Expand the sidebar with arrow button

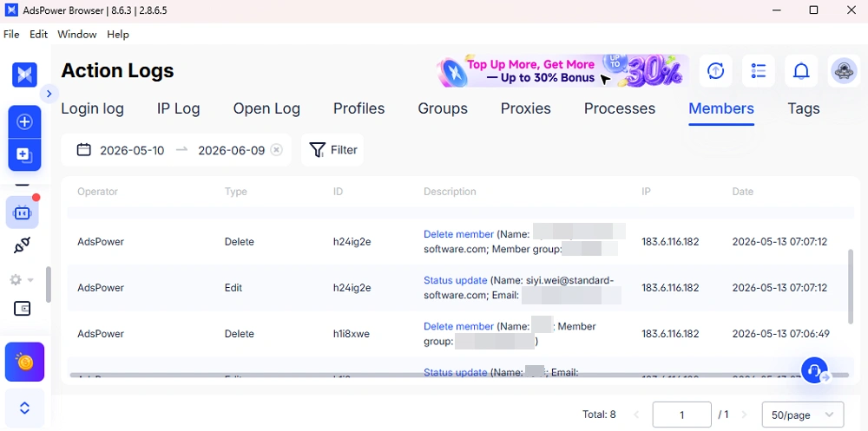pos(49,94)
